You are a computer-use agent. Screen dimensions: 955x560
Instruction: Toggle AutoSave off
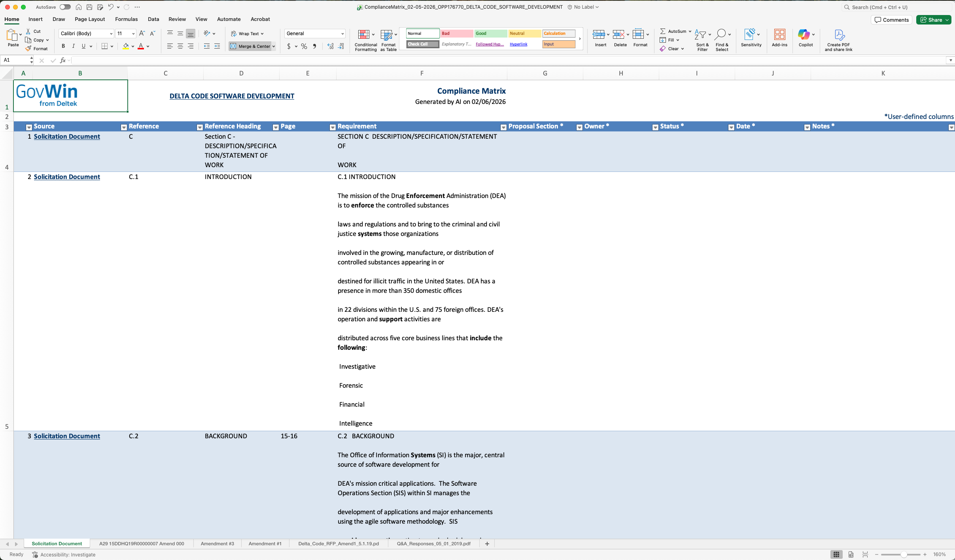click(x=64, y=7)
